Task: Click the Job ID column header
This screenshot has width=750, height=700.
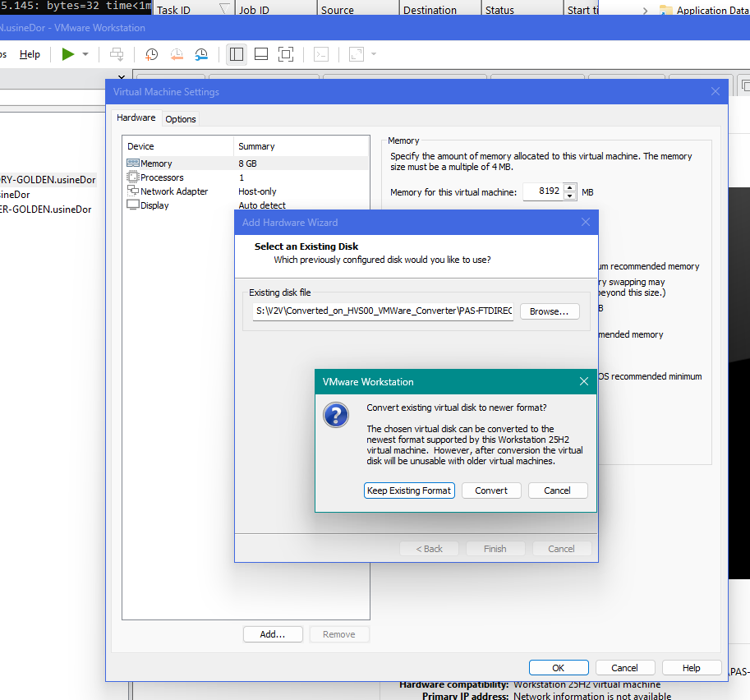Action: tap(275, 8)
